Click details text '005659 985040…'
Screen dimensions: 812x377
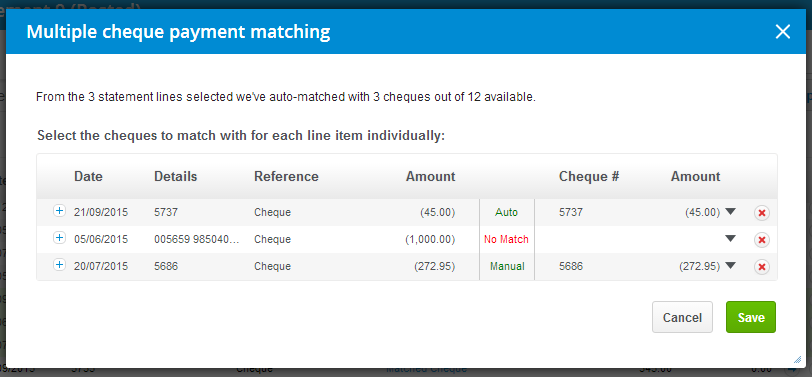197,239
